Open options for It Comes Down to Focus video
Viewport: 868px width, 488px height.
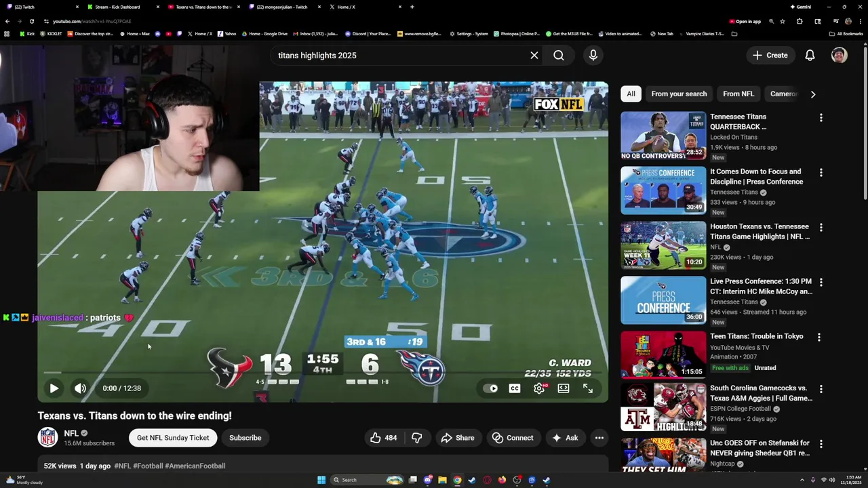tap(821, 173)
